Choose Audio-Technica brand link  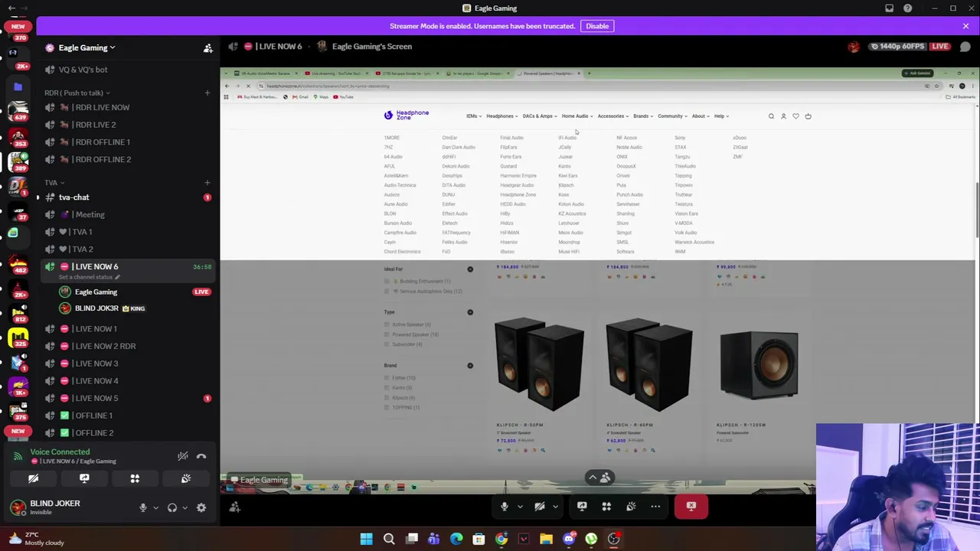[400, 185]
